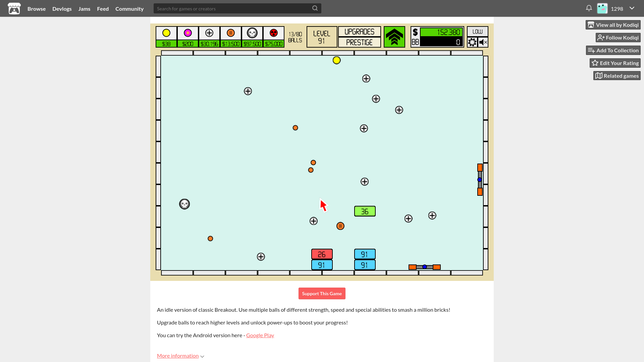
Task: Click the itch.io search input field
Action: click(237, 8)
